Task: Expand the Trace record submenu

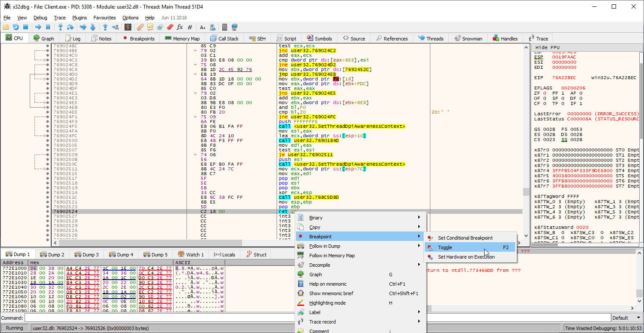Action: 360,322
